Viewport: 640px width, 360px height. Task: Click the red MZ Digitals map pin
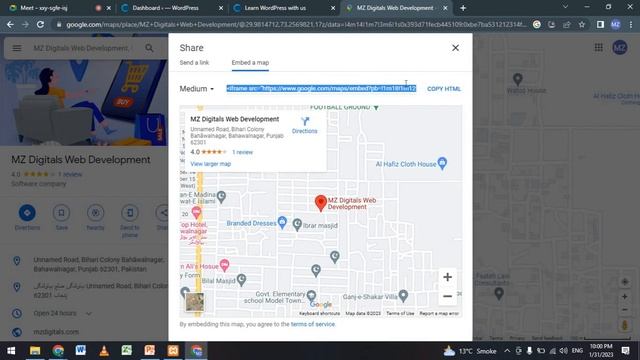321,203
